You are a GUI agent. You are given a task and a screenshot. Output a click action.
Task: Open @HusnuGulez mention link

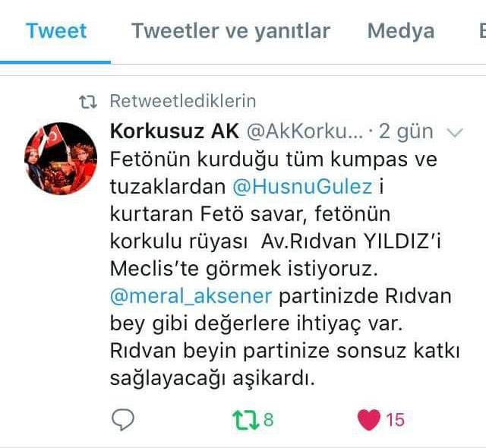tap(302, 187)
